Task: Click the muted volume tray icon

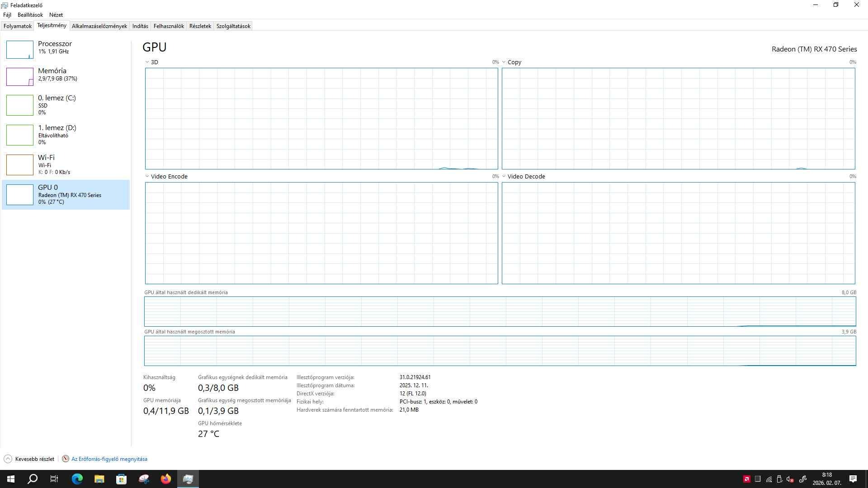Action: coord(790,479)
